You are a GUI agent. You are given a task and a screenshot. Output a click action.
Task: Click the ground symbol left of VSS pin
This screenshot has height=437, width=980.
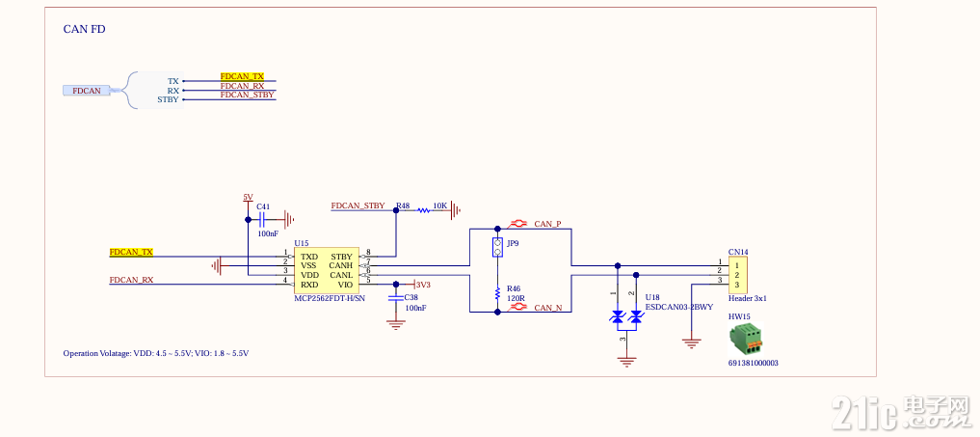(216, 266)
